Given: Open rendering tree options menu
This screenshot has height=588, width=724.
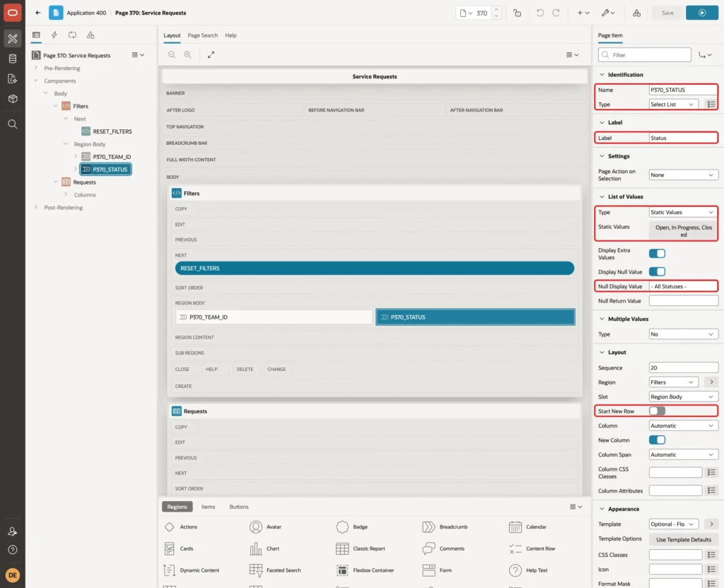Looking at the screenshot, I should (138, 55).
